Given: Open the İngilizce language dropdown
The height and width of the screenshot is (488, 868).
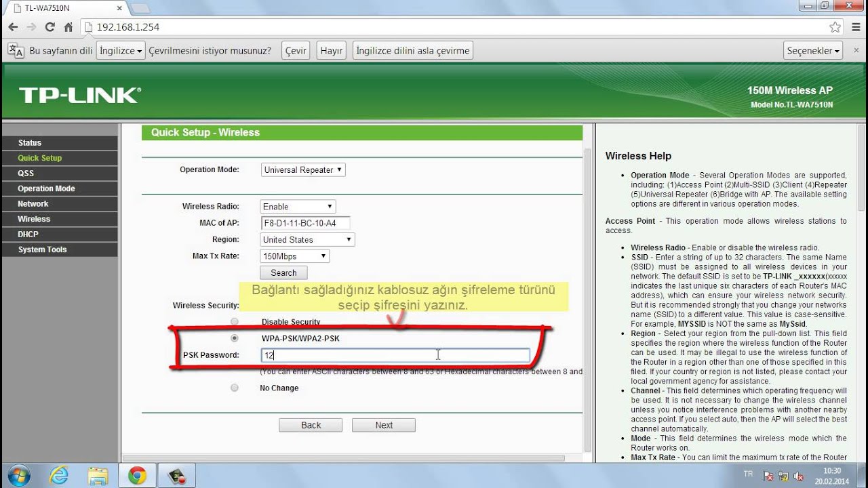Looking at the screenshot, I should [x=121, y=51].
